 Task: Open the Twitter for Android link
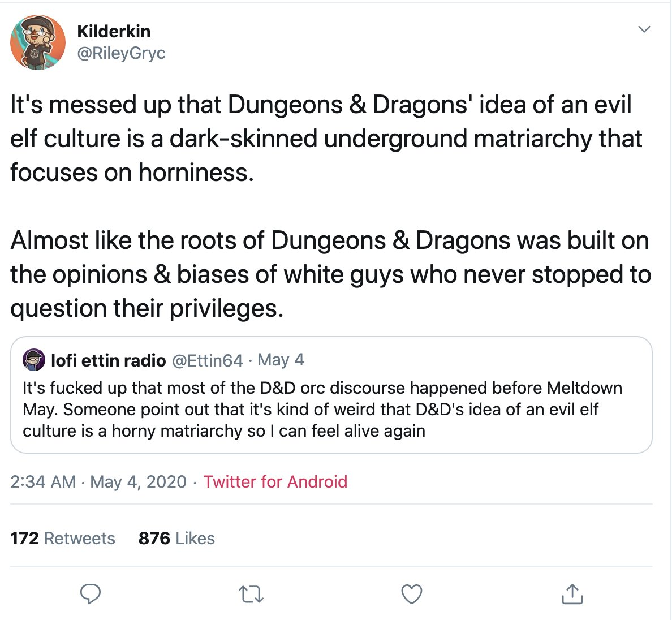tap(275, 482)
